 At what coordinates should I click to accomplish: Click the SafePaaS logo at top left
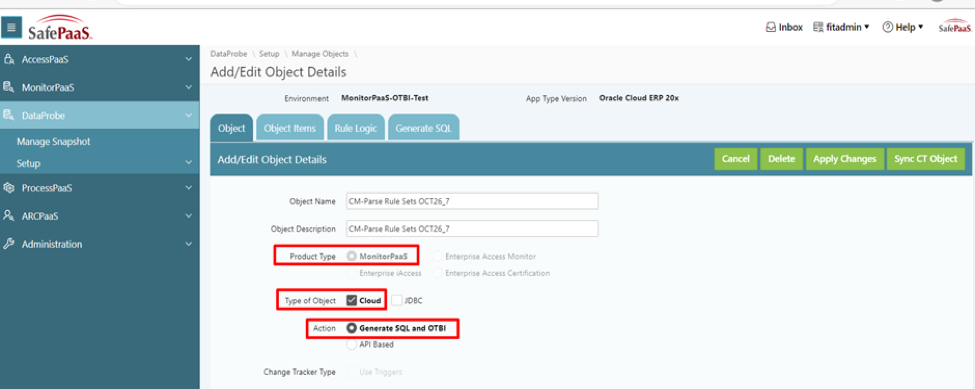[60, 29]
